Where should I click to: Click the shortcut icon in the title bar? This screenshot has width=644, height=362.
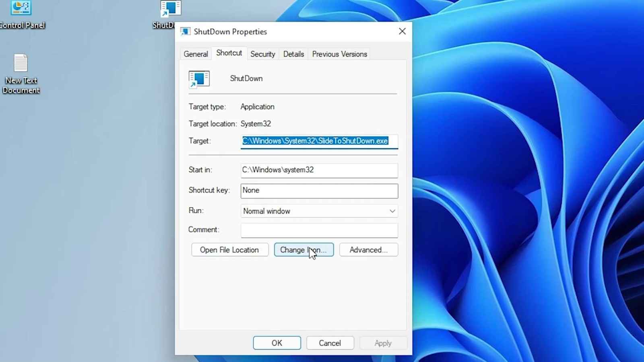pos(185,31)
